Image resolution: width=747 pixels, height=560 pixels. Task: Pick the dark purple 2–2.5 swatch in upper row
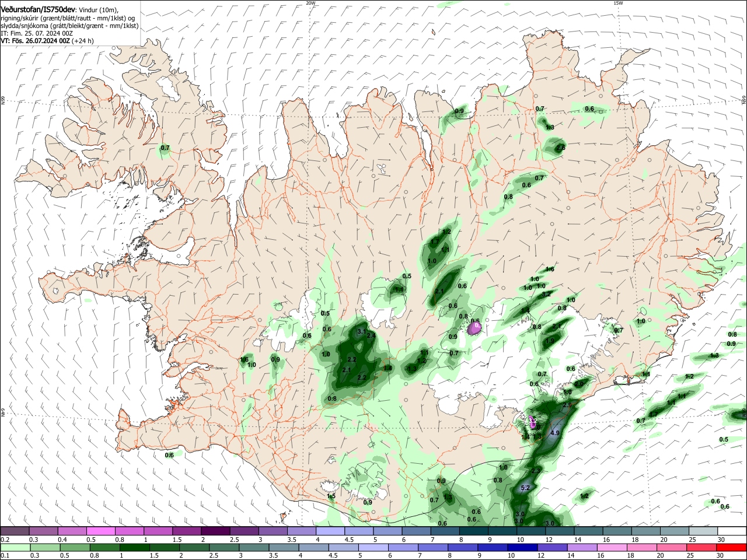(x=215, y=531)
